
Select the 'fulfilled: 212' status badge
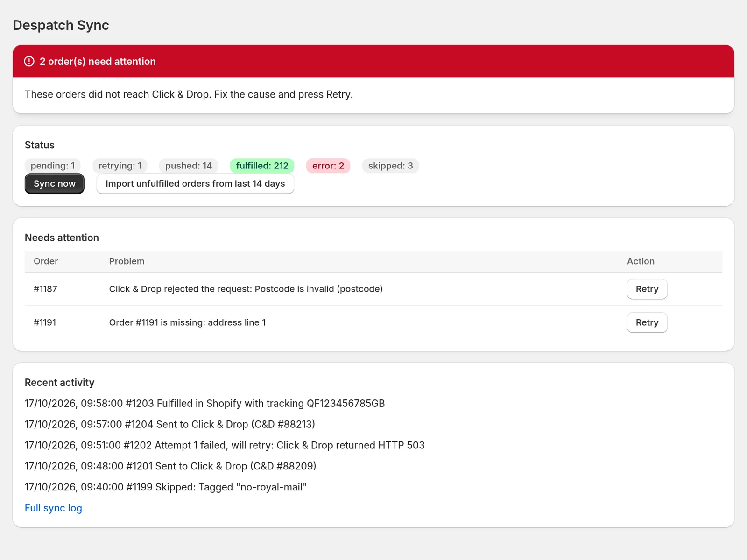(x=262, y=166)
